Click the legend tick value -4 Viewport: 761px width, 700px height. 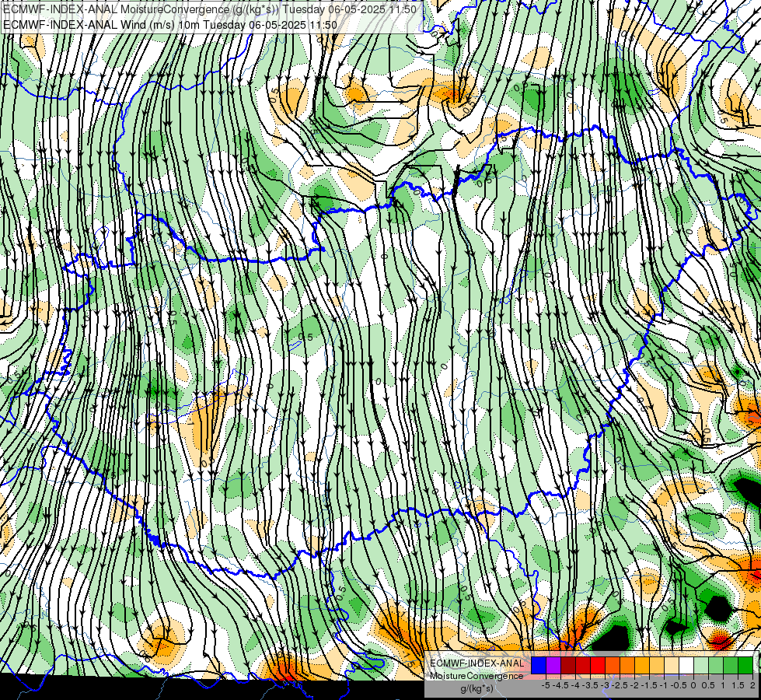575,685
